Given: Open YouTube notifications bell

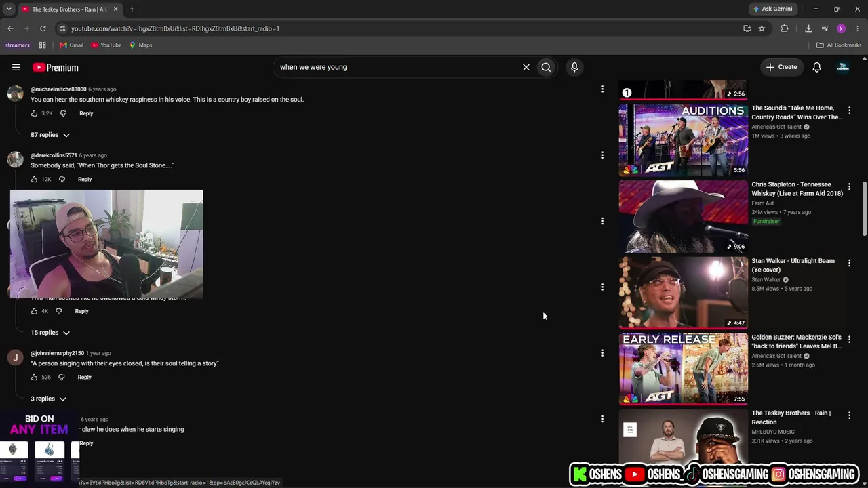Looking at the screenshot, I should (817, 67).
